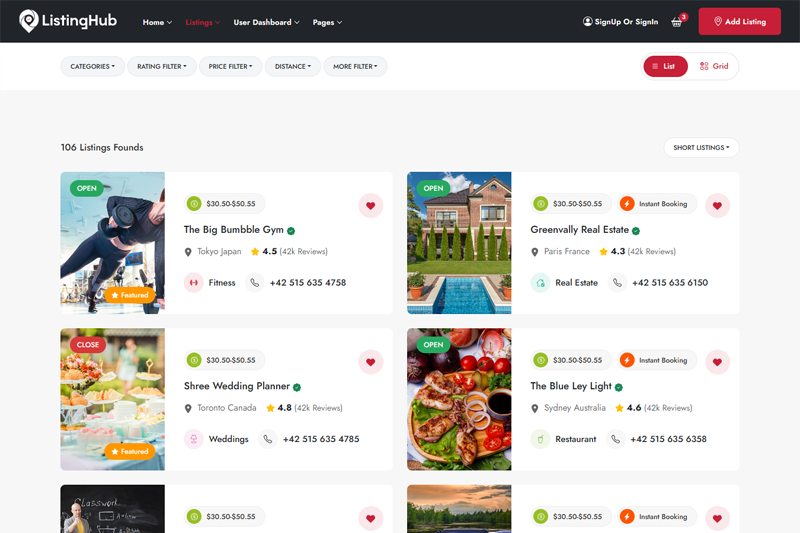Click phone icon for Greenvally Real Estate
This screenshot has height=533, width=800.
point(617,283)
